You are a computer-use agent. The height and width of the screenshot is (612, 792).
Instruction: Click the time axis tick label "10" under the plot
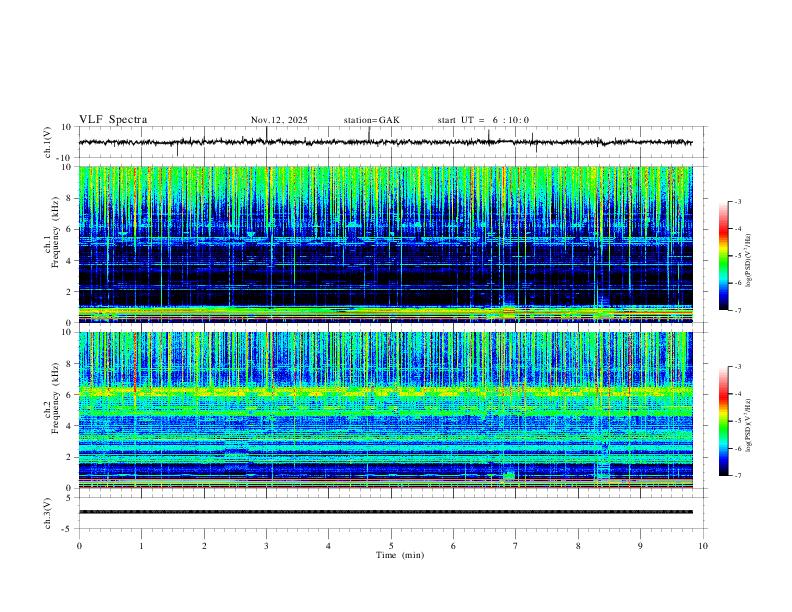pyautogui.click(x=703, y=546)
